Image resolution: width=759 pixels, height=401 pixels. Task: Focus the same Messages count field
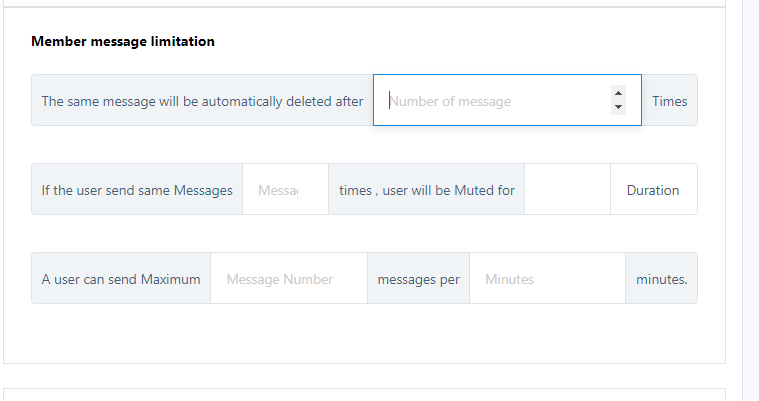284,190
